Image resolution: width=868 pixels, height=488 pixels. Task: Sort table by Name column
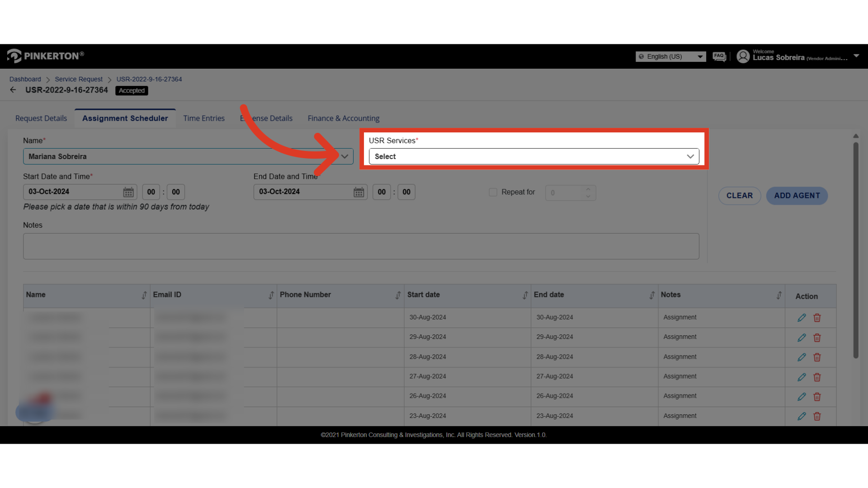click(144, 295)
